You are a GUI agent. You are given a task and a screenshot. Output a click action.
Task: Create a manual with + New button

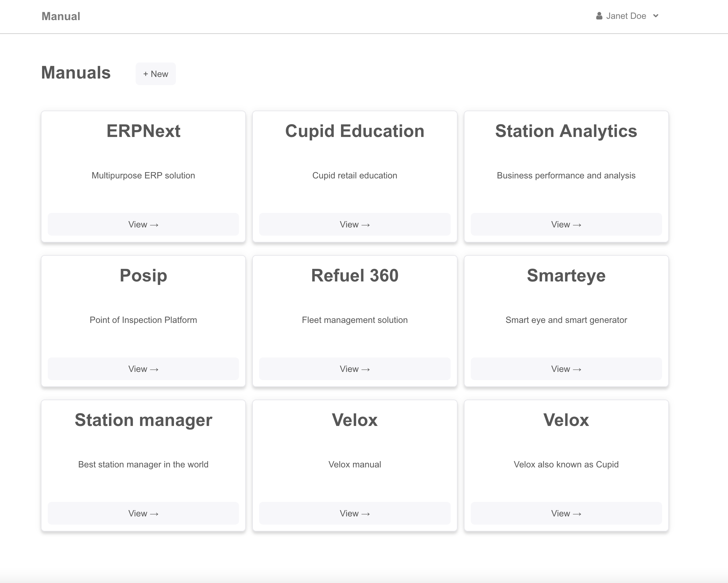tap(156, 74)
